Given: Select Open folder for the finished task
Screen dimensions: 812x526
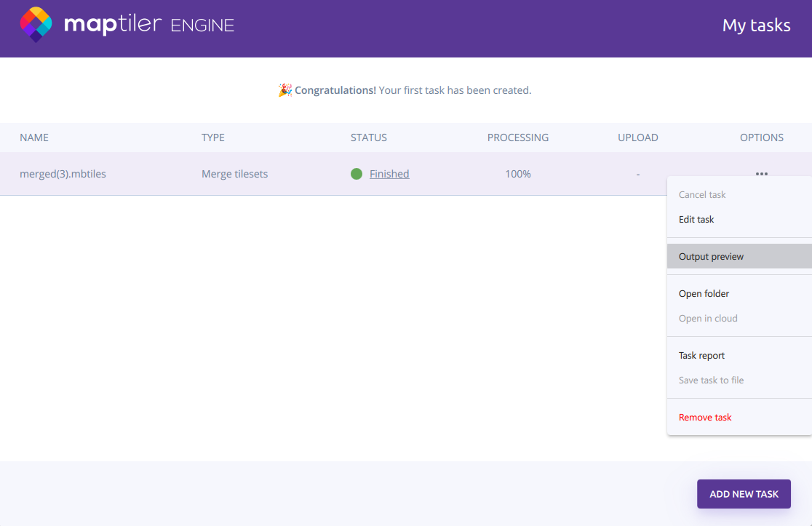Looking at the screenshot, I should pos(703,293).
